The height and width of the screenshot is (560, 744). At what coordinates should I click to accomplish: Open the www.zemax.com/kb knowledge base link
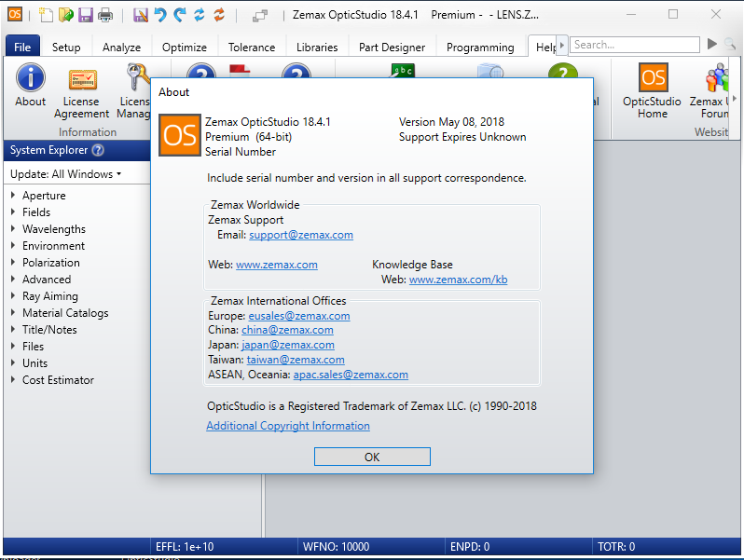[458, 280]
